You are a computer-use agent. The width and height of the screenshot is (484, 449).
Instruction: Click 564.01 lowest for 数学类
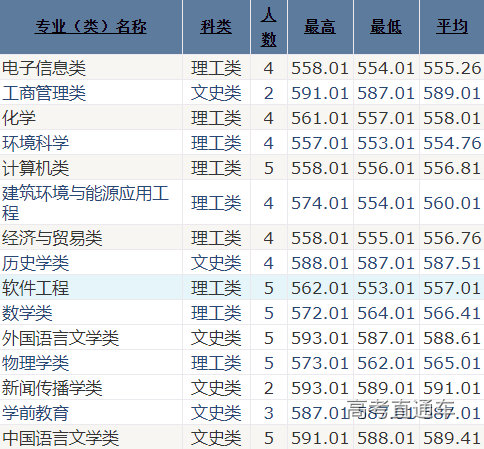(x=386, y=313)
